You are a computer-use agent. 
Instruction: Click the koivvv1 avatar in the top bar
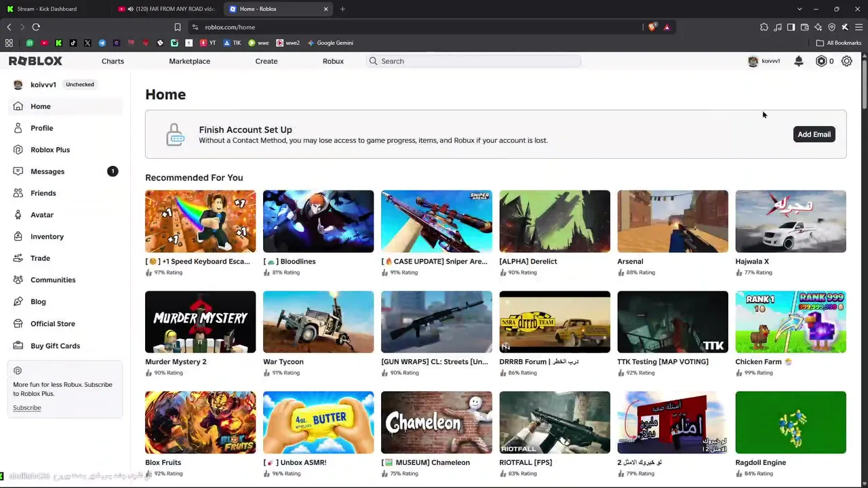click(x=753, y=61)
